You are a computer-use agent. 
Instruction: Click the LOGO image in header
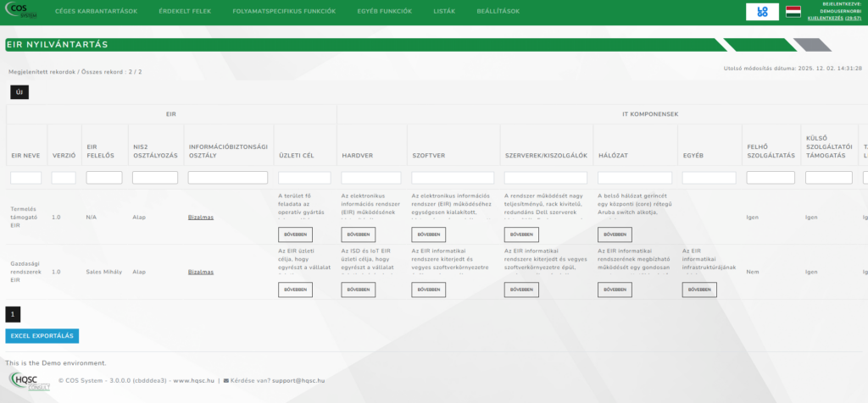pos(762,12)
